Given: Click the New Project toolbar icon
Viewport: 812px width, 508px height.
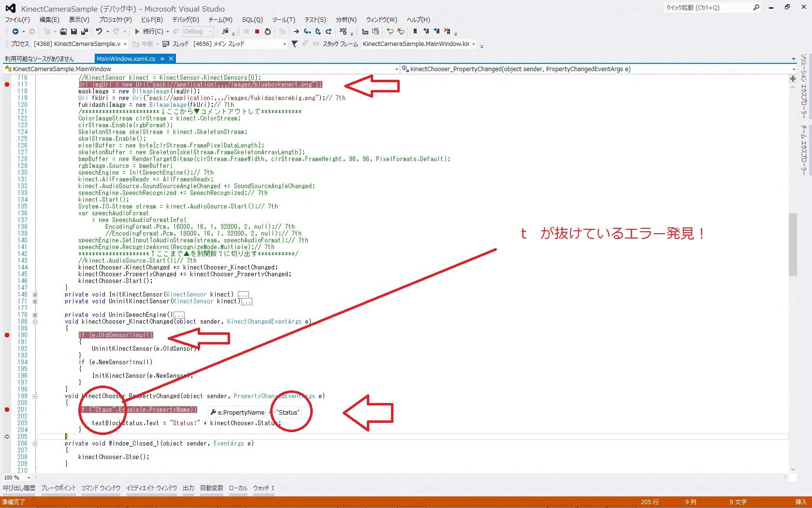Looking at the screenshot, I should coord(47,31).
